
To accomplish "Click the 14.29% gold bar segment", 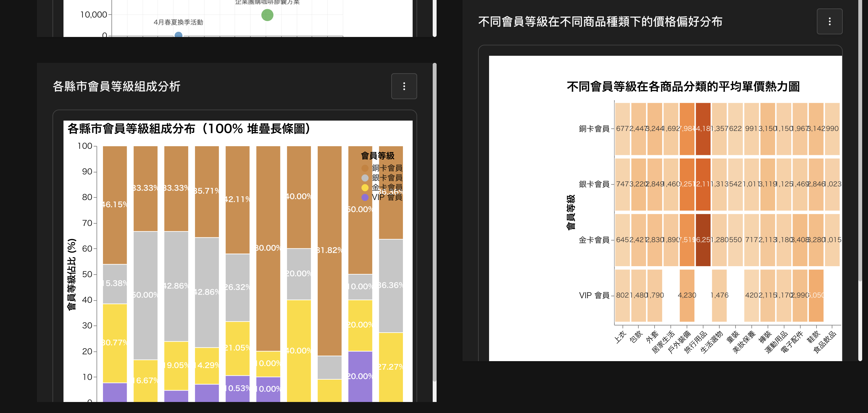I will pos(207,366).
